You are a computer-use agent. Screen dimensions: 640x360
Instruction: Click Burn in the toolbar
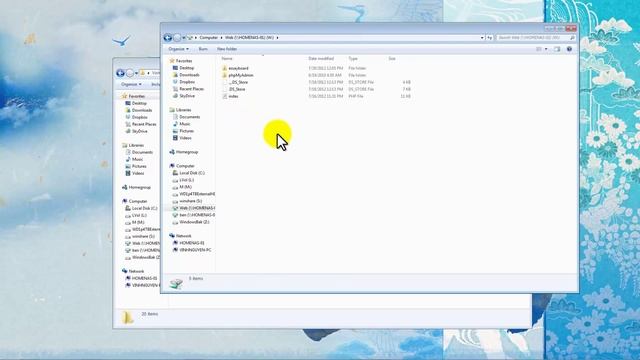pos(203,49)
